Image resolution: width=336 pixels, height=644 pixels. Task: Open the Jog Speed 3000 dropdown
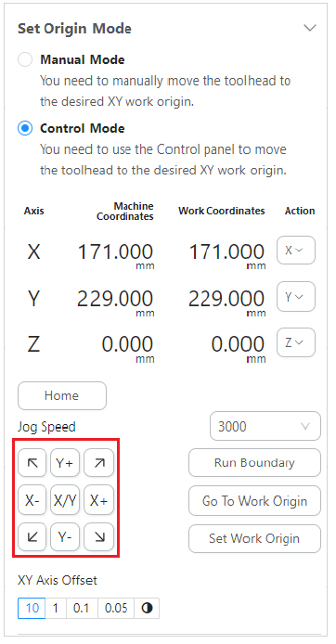(x=265, y=426)
